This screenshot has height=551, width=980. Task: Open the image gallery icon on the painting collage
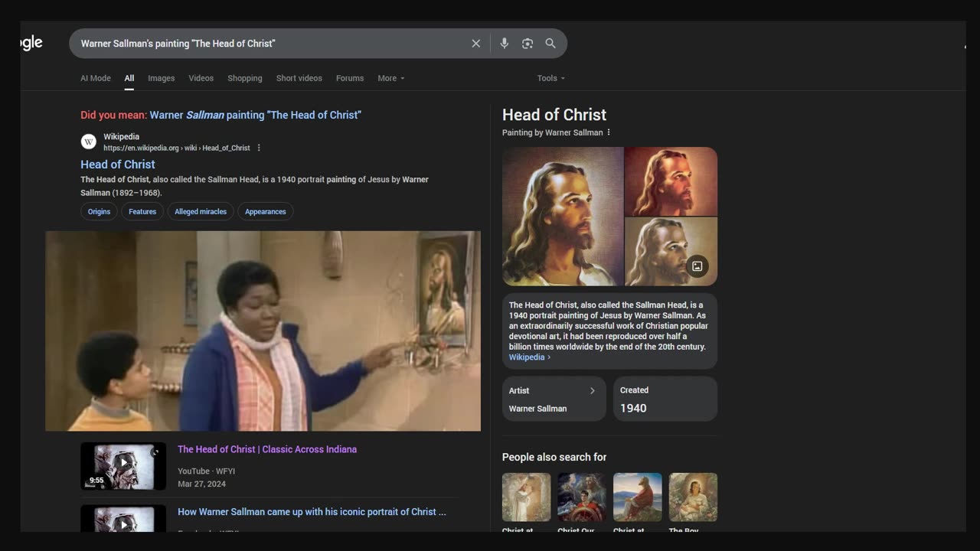coord(697,266)
